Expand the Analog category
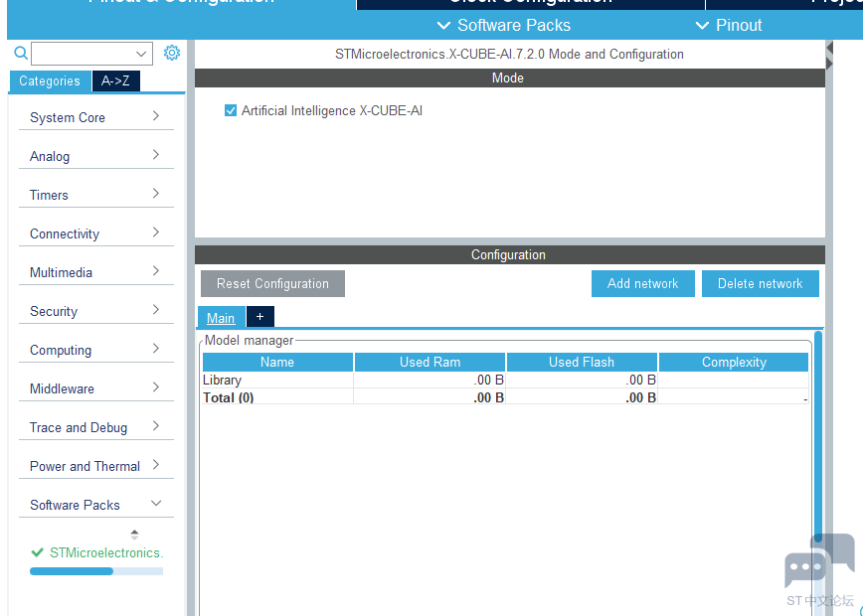This screenshot has height=616, width=863. click(96, 156)
